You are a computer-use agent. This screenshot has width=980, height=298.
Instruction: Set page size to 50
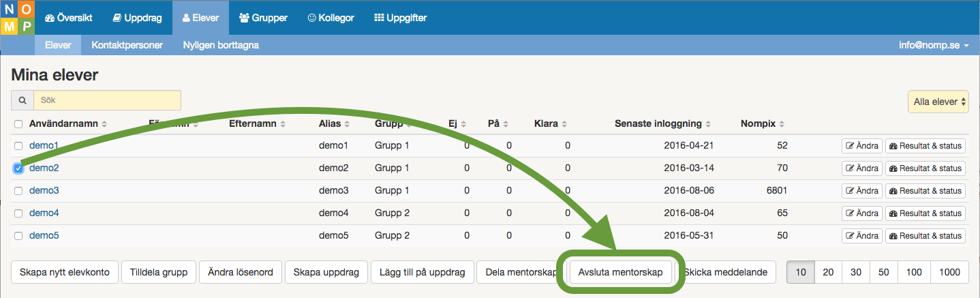pyautogui.click(x=883, y=272)
